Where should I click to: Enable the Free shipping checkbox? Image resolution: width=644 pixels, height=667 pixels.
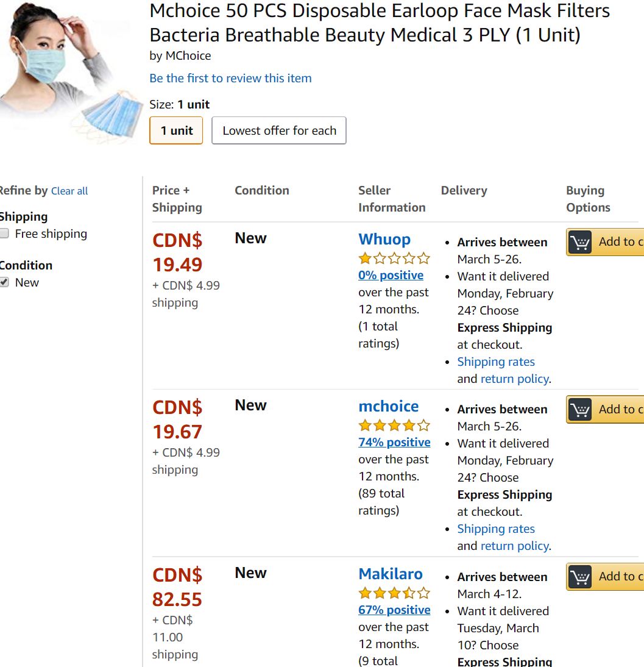pos(4,233)
